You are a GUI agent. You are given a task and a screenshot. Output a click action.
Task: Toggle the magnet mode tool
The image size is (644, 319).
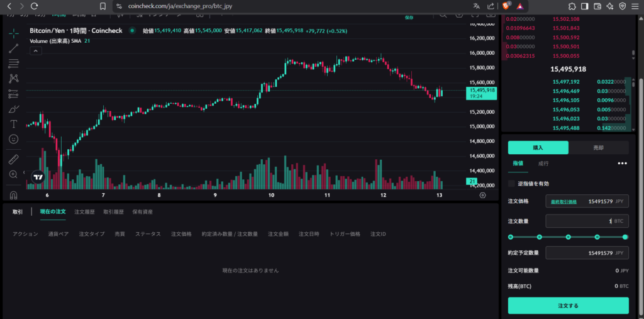[x=14, y=194]
